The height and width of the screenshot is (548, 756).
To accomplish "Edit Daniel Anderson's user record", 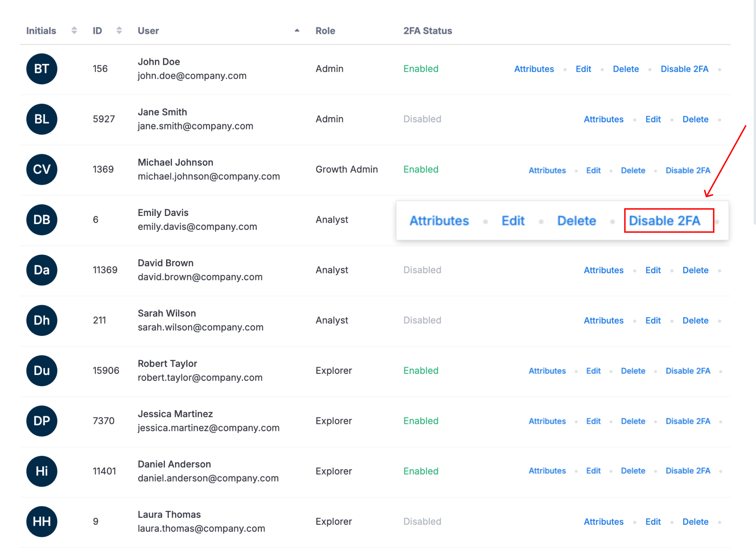I will pyautogui.click(x=593, y=471).
